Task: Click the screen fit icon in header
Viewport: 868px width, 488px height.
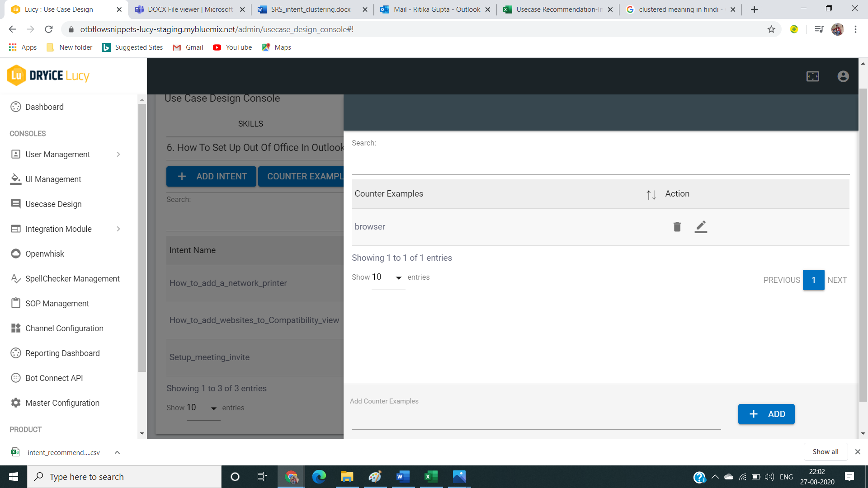Action: (x=813, y=76)
